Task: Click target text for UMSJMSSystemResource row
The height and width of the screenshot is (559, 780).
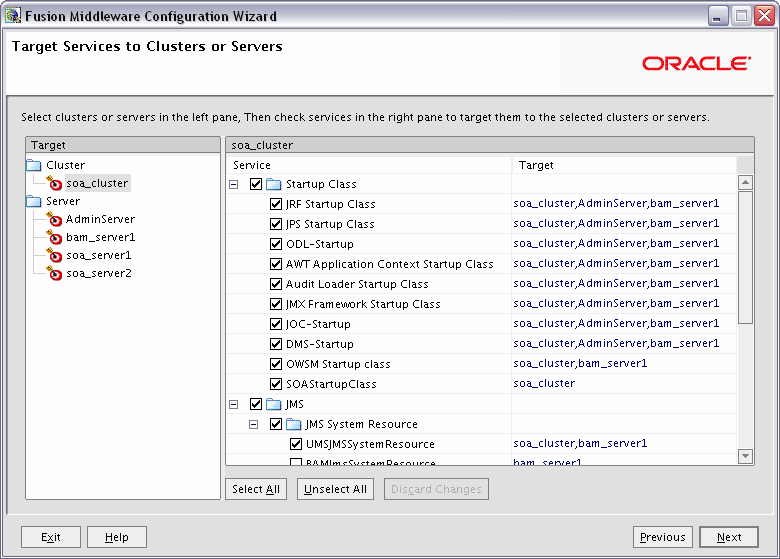Action: coord(580,443)
